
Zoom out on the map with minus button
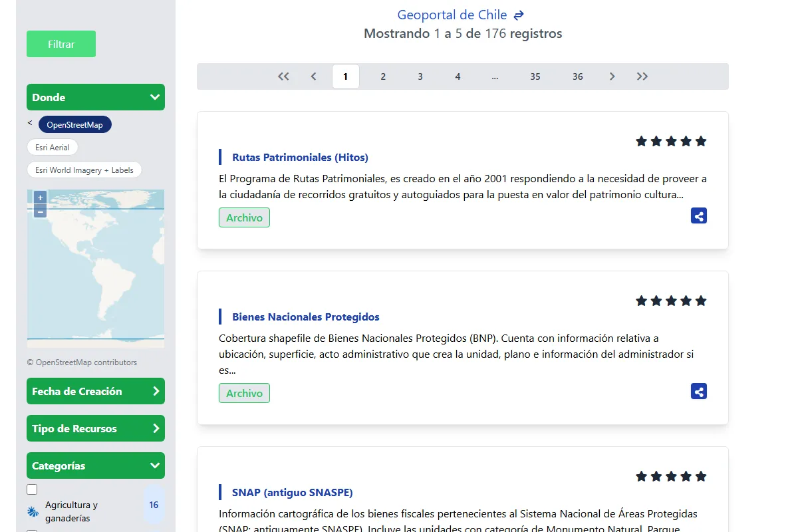point(40,211)
